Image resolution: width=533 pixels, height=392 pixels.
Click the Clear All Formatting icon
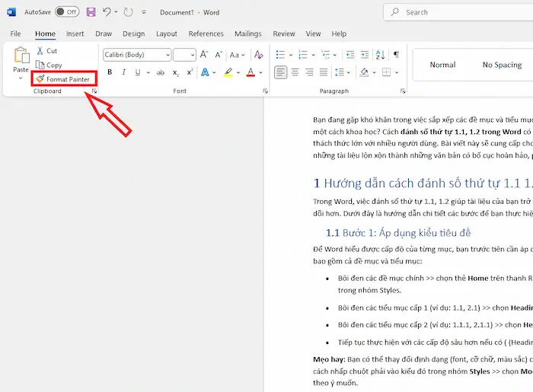258,55
